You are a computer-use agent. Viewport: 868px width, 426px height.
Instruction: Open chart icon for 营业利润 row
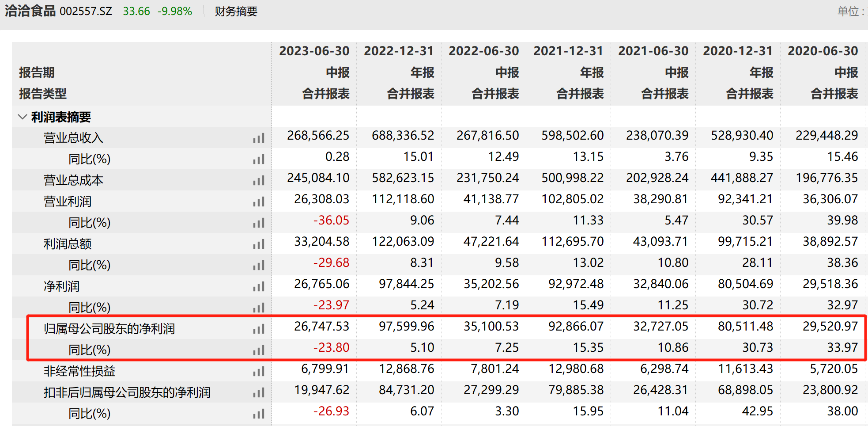[x=259, y=202]
